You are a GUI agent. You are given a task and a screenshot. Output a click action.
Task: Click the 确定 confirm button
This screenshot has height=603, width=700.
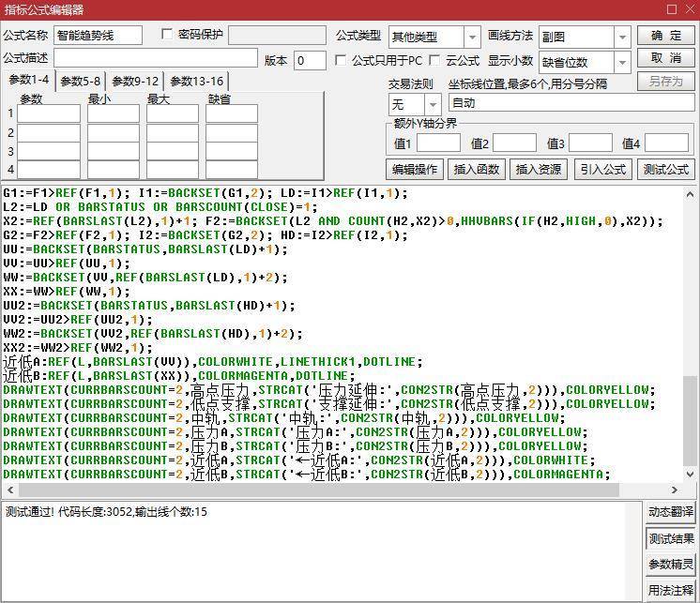[x=665, y=36]
